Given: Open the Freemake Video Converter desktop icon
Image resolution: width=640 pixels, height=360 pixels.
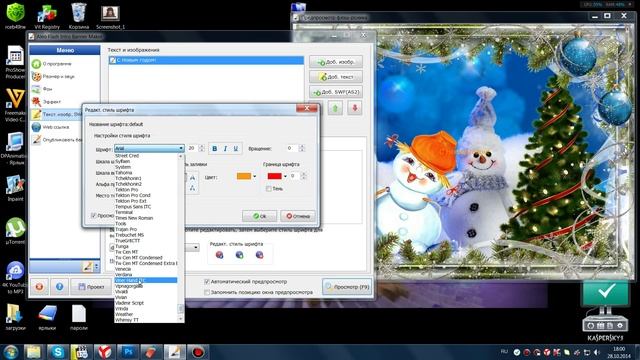Looking at the screenshot, I should (16, 105).
